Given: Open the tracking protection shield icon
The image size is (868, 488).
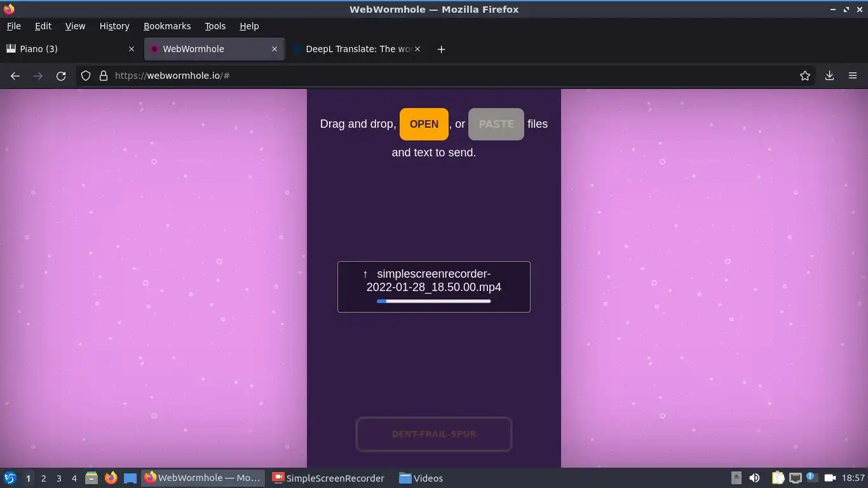Looking at the screenshot, I should [x=86, y=76].
